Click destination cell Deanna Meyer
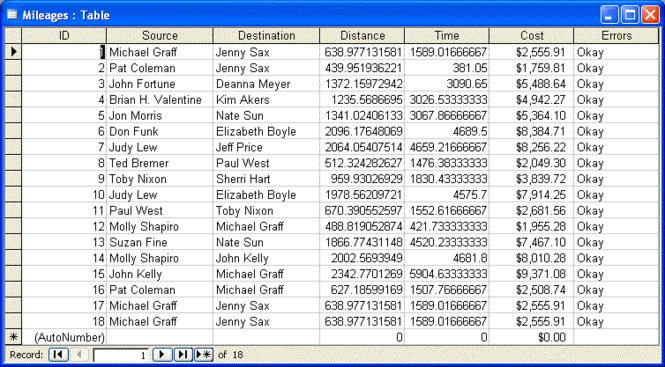The height and width of the screenshot is (367, 665). pos(266,84)
